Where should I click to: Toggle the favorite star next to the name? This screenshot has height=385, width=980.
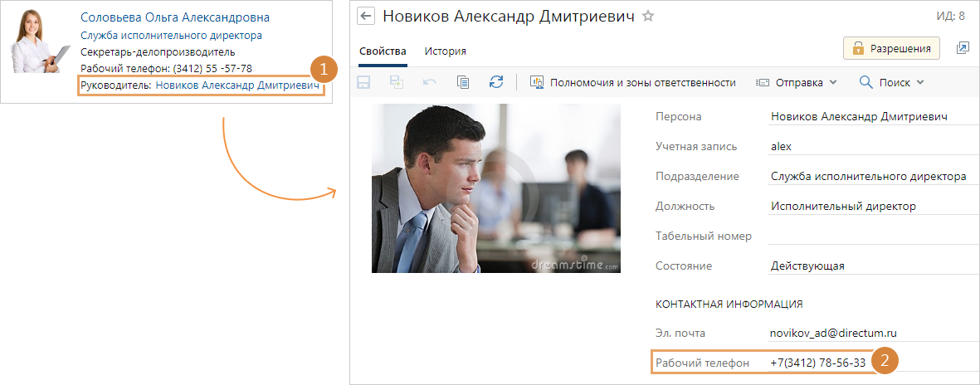tap(649, 17)
